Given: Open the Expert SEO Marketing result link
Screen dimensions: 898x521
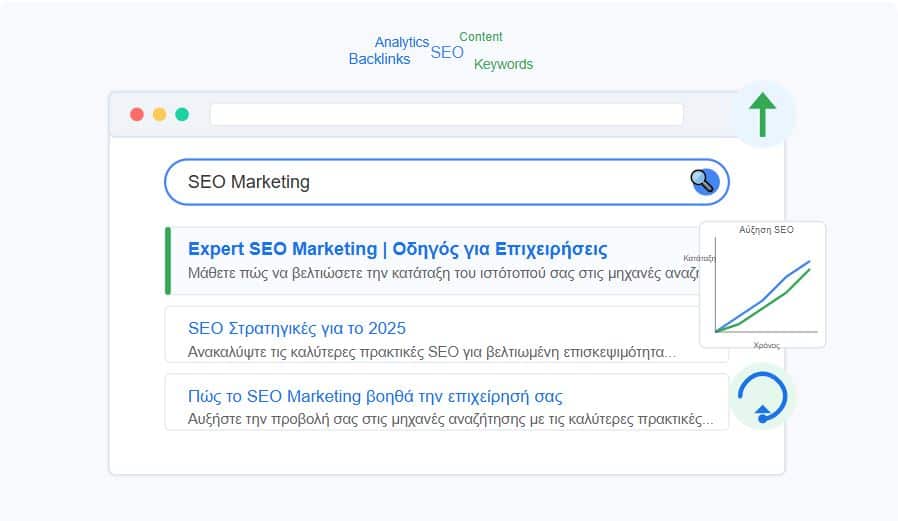Looking at the screenshot, I should (x=397, y=249).
